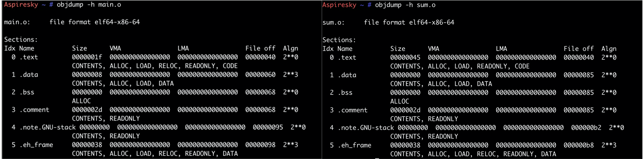
Task: Select '.bss' section name in main.o output
Action: [27, 92]
